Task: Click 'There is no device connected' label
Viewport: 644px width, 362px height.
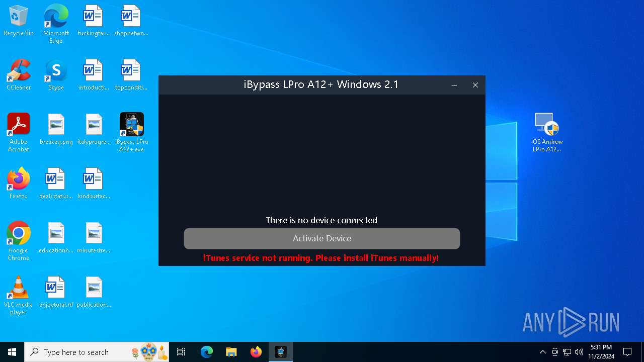Action: [x=321, y=220]
